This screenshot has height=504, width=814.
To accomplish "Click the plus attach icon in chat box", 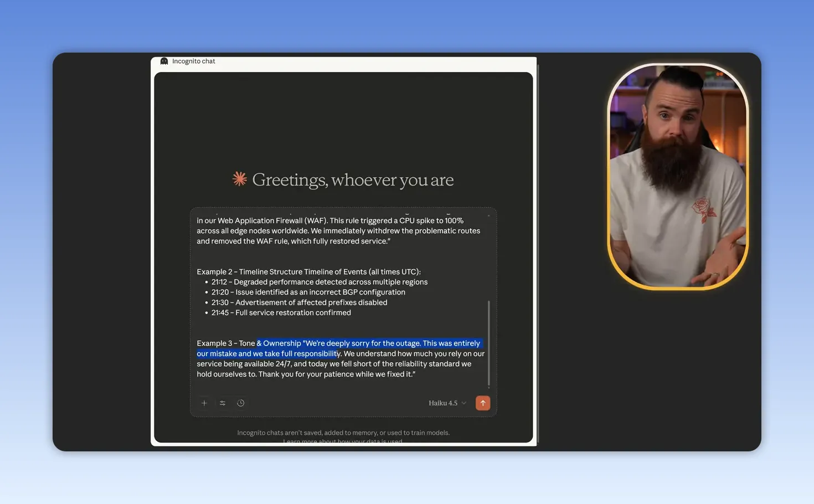I will (x=204, y=403).
